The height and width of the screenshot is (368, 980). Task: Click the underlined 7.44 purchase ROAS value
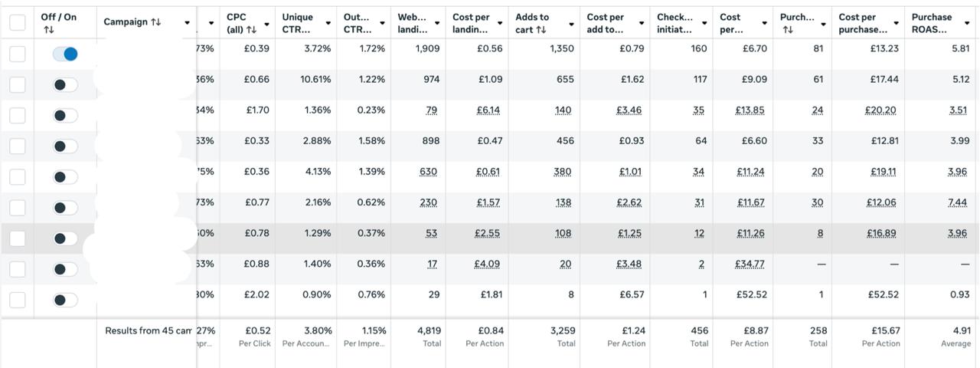click(957, 202)
